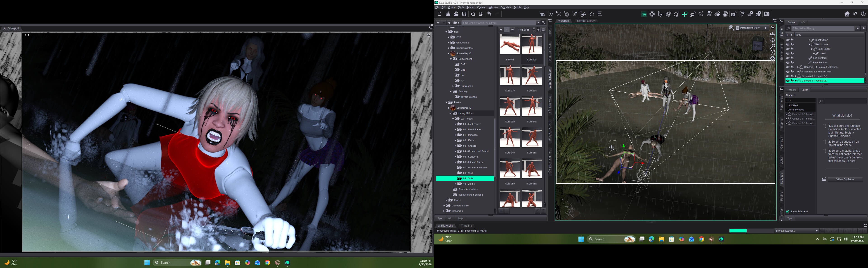Screen dimensions: 868x268
Task: Open the Render menu
Action: click(x=470, y=7)
